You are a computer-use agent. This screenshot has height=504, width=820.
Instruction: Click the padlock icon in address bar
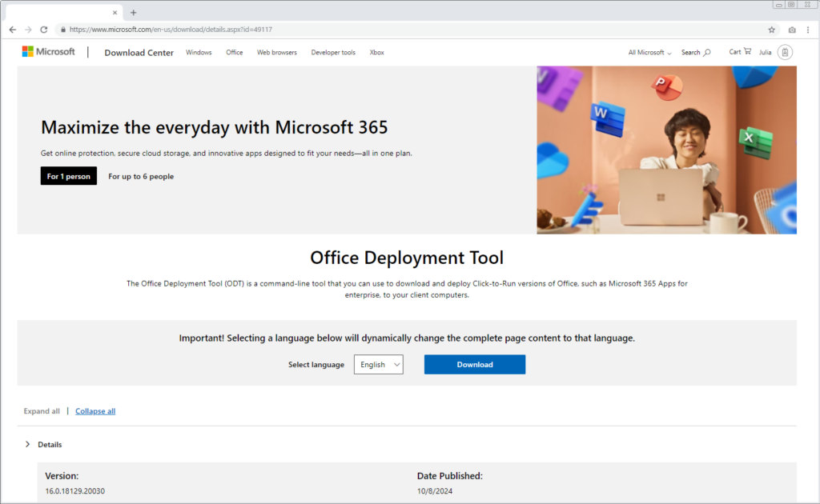62,29
